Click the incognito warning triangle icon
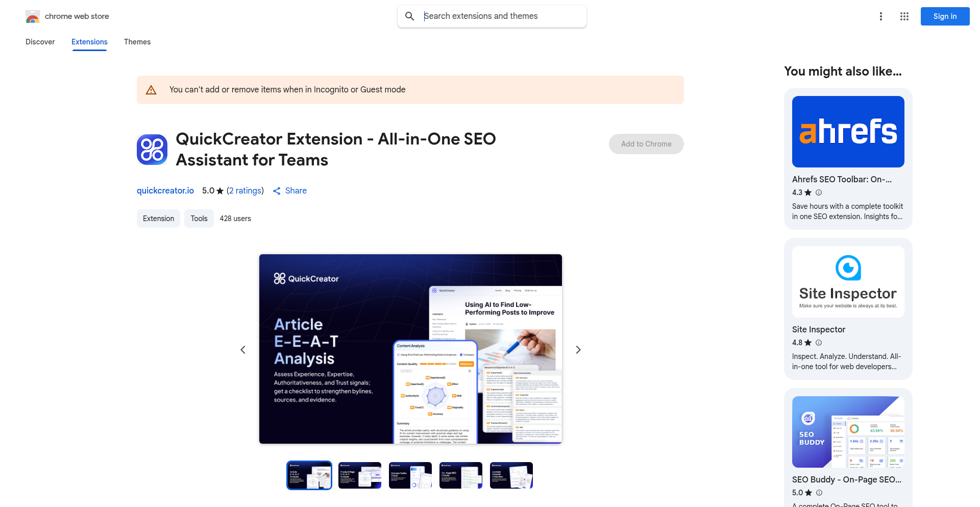 tap(151, 90)
